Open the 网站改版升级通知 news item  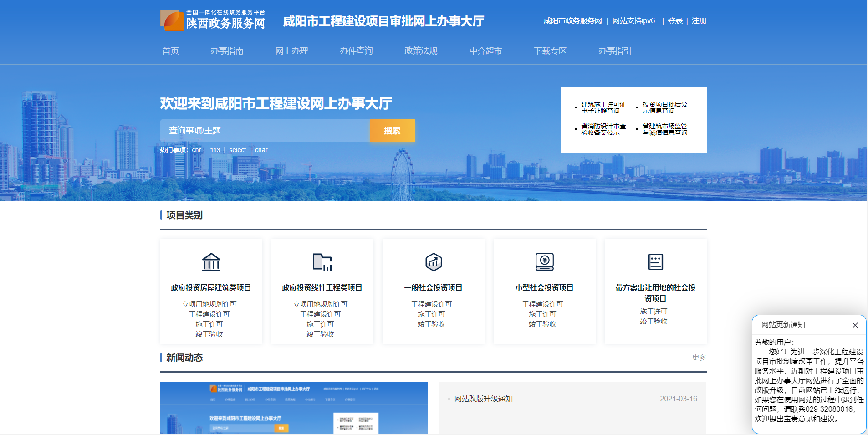[x=483, y=399]
